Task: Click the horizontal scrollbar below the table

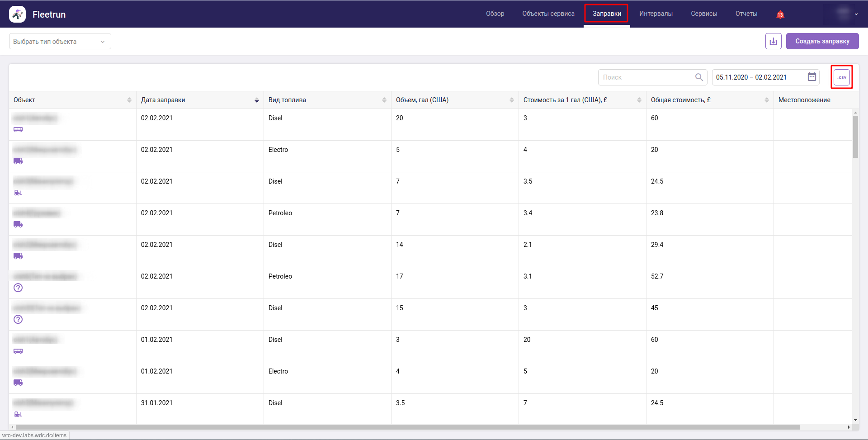Action: click(x=407, y=427)
